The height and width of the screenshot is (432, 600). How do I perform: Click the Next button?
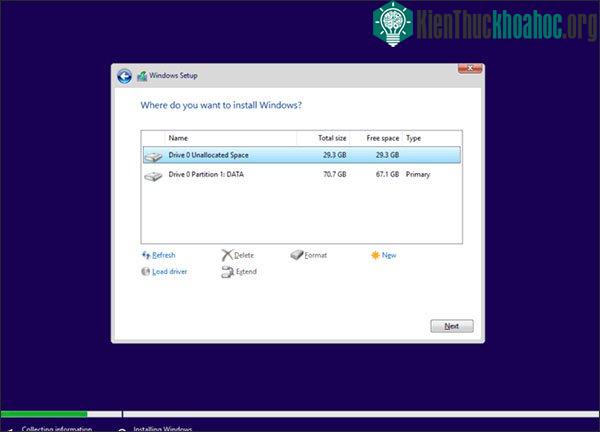(x=452, y=326)
